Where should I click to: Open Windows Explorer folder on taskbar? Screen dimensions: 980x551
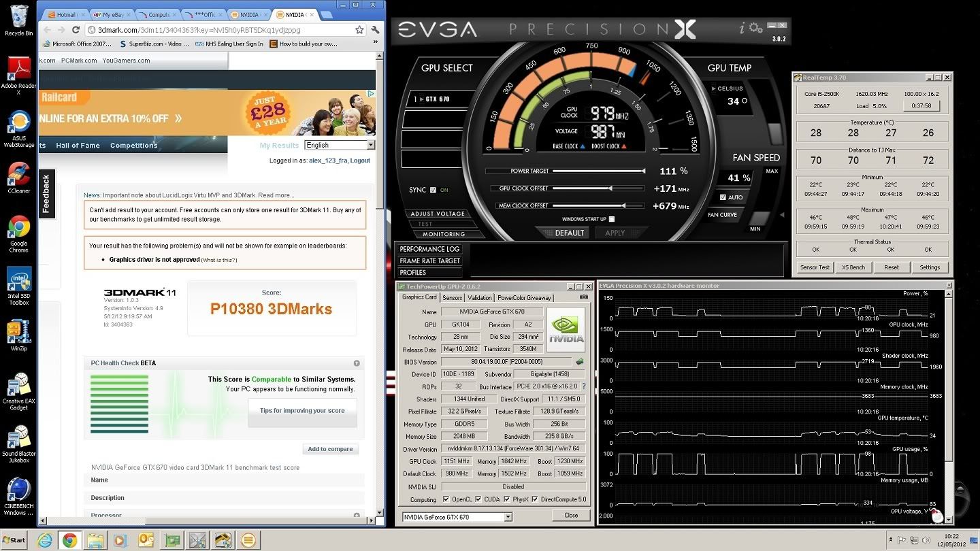[95, 540]
